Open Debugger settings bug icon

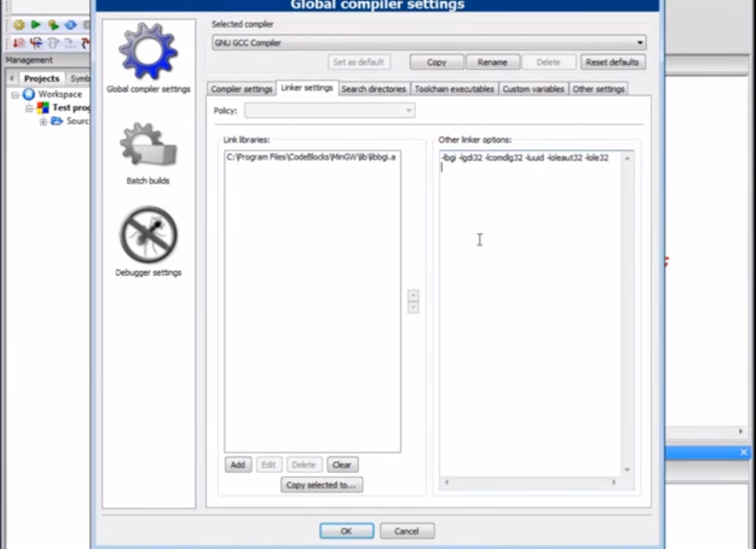coord(148,235)
